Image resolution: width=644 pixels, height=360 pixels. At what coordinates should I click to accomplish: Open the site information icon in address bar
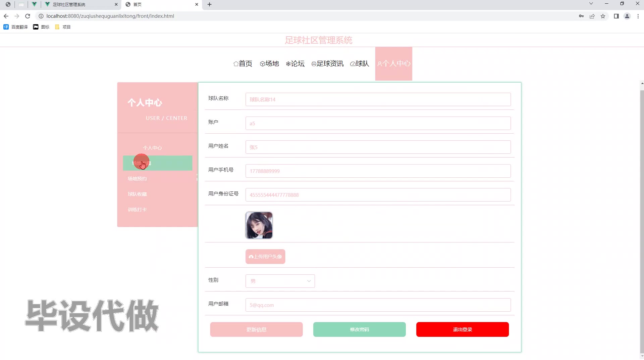41,16
